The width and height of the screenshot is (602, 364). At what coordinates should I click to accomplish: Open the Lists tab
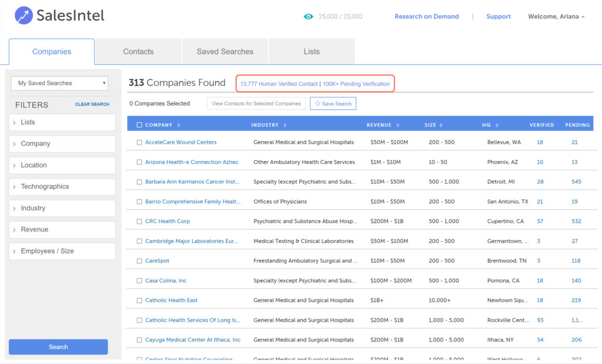(x=312, y=51)
